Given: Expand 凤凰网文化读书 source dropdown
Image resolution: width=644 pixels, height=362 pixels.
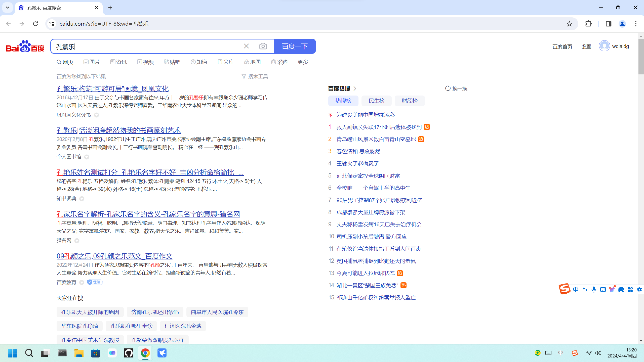Looking at the screenshot, I should pos(96,115).
